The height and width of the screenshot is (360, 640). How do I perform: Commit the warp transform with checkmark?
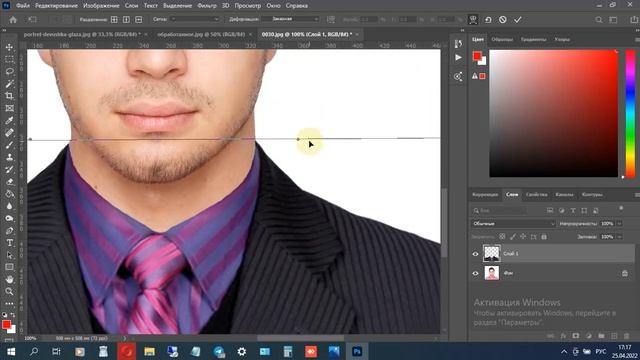pos(518,20)
